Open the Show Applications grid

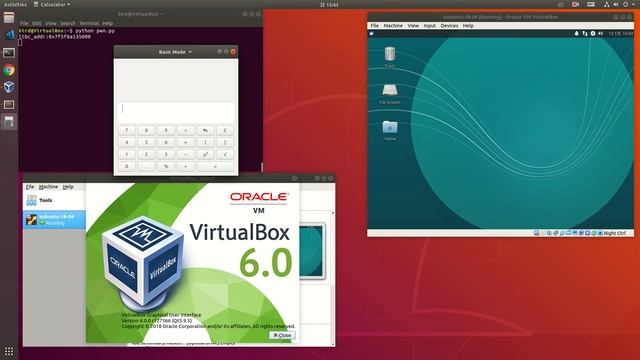point(9,351)
